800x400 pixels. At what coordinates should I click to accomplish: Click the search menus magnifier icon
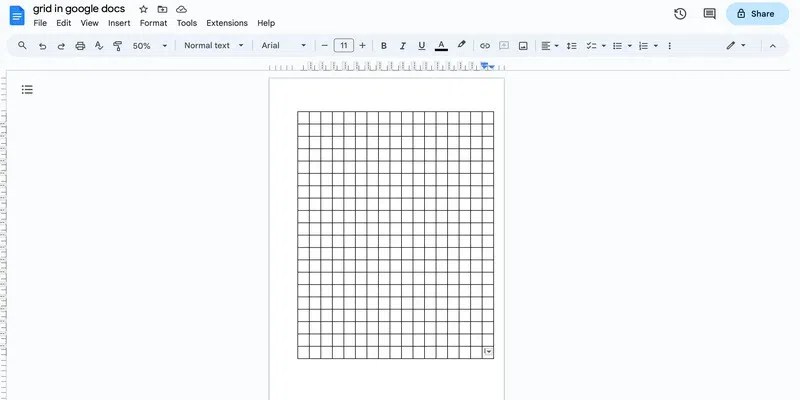click(22, 45)
